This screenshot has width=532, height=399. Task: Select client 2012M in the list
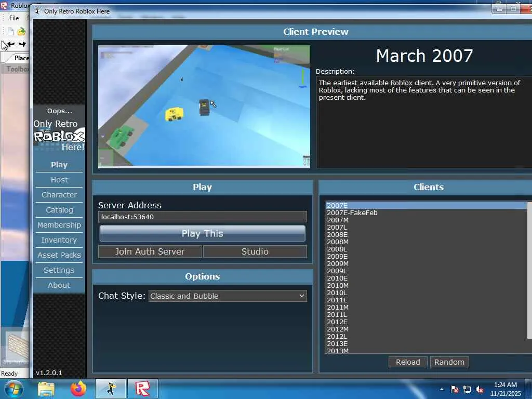[x=426, y=329]
